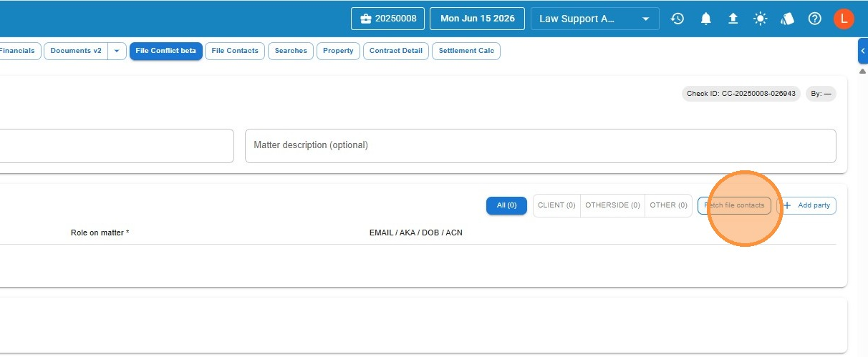868x357 pixels.
Task: Focus the Matter description (optional) field
Action: [541, 145]
